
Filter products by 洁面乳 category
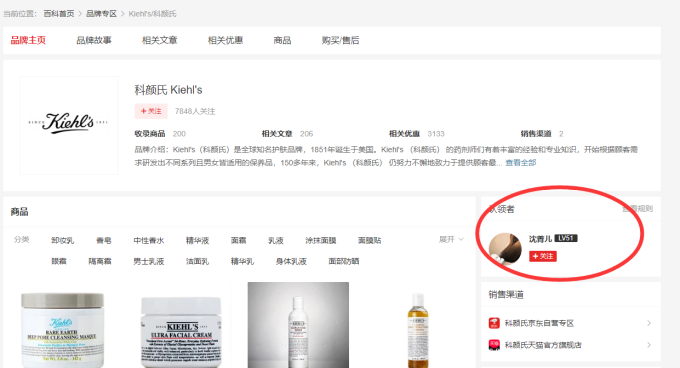click(x=197, y=261)
